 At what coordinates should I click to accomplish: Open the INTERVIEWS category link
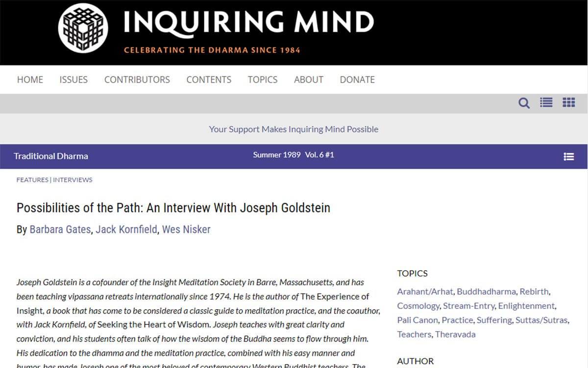pyautogui.click(x=73, y=180)
